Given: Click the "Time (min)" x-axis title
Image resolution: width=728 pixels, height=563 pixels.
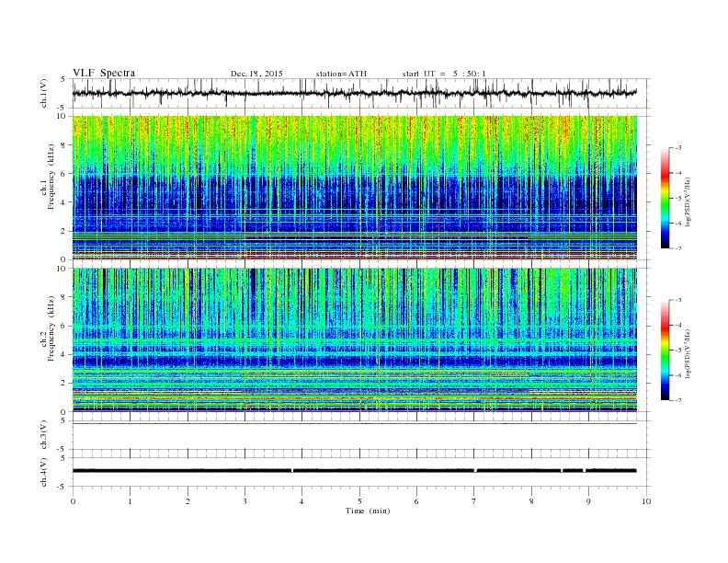Looking at the screenshot, I should tap(368, 511).
